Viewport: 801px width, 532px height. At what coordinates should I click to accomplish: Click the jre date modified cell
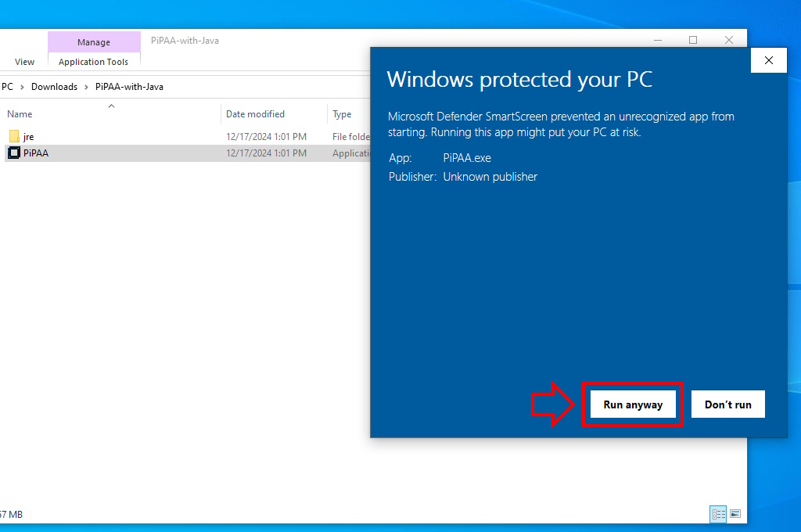[266, 136]
